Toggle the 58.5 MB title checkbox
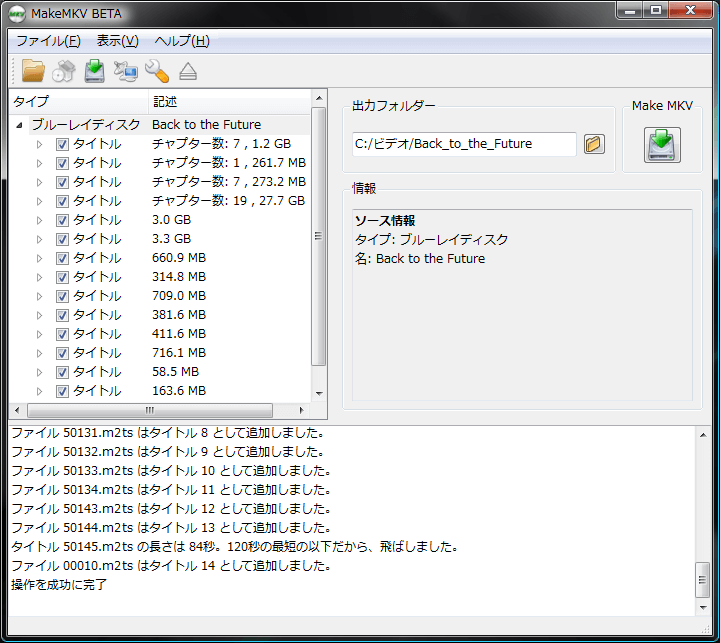 [62, 372]
